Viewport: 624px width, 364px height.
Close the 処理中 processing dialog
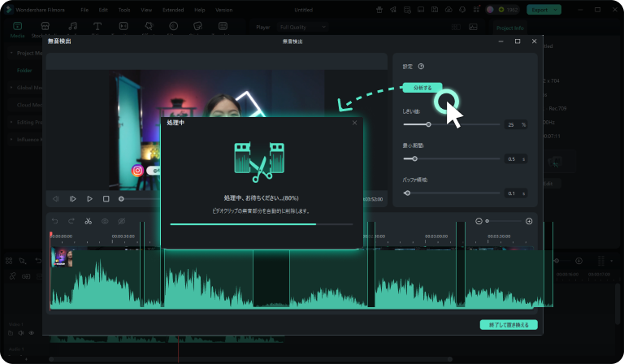[x=354, y=123]
